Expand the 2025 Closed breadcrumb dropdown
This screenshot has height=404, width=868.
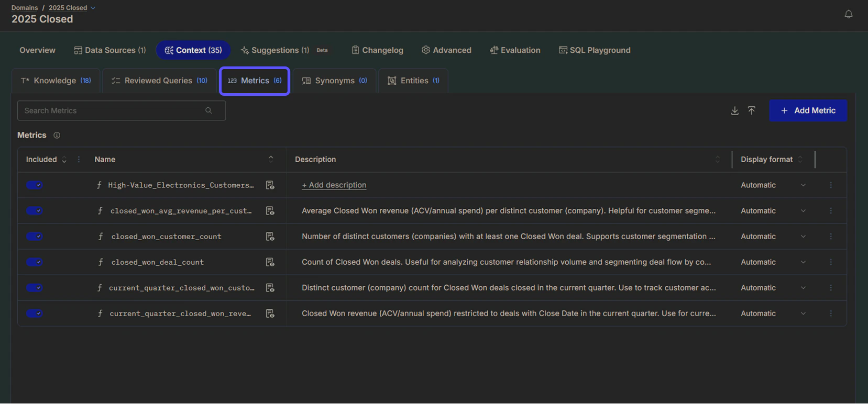click(93, 8)
